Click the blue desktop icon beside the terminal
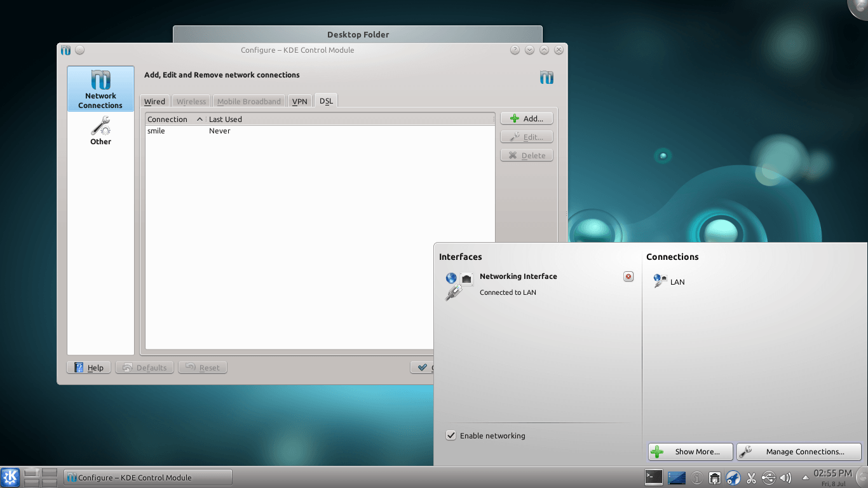This screenshot has width=868, height=488. pyautogui.click(x=677, y=477)
